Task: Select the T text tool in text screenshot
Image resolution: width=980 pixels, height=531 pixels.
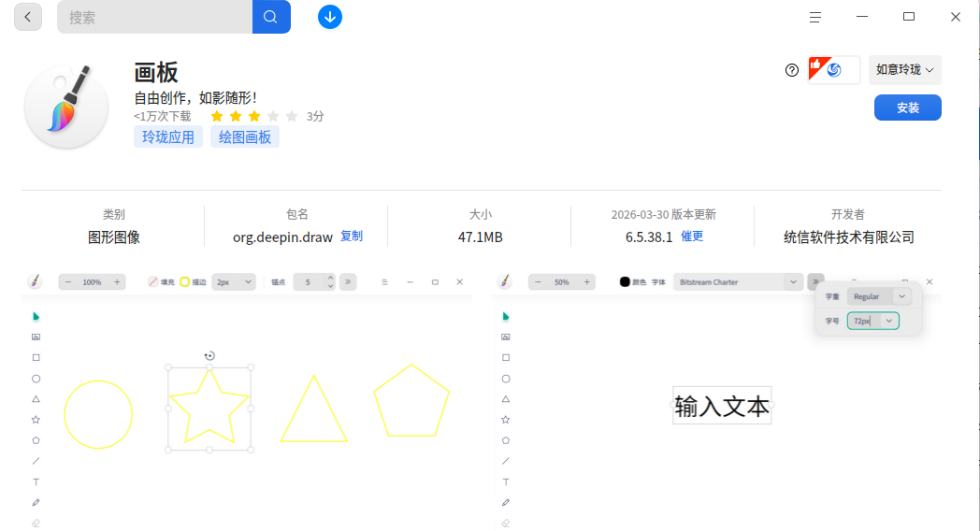Action: click(506, 481)
